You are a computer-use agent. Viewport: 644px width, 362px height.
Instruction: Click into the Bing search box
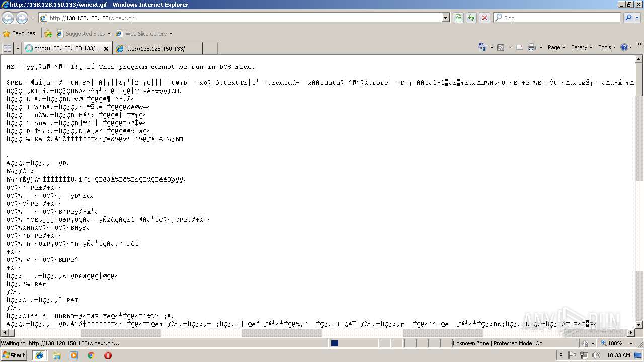pyautogui.click(x=557, y=18)
